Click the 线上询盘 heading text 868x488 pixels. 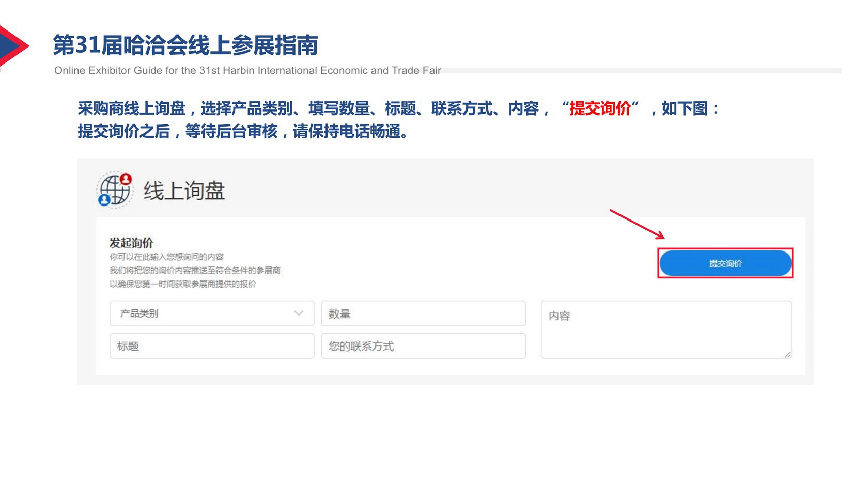184,191
